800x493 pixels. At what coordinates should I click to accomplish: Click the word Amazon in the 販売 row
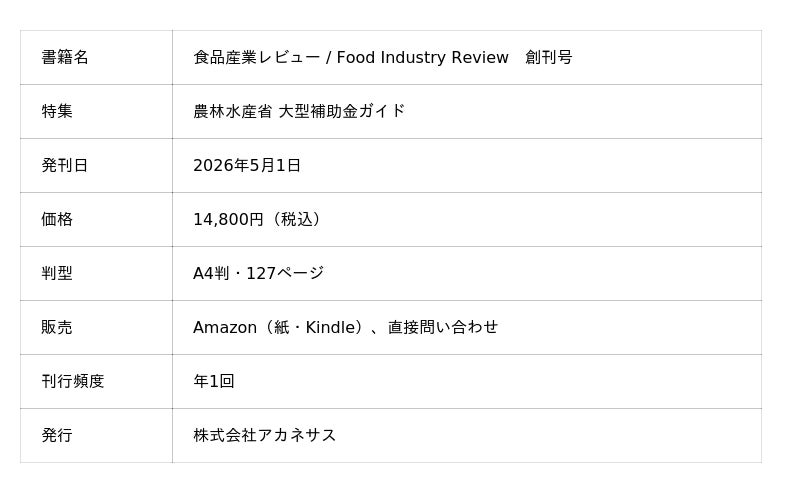[x=225, y=327]
